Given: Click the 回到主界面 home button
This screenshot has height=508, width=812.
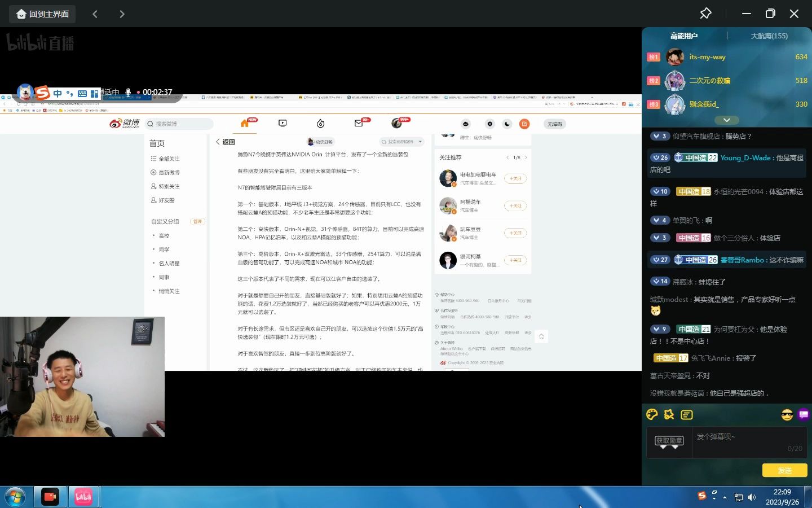Looking at the screenshot, I should (x=42, y=14).
